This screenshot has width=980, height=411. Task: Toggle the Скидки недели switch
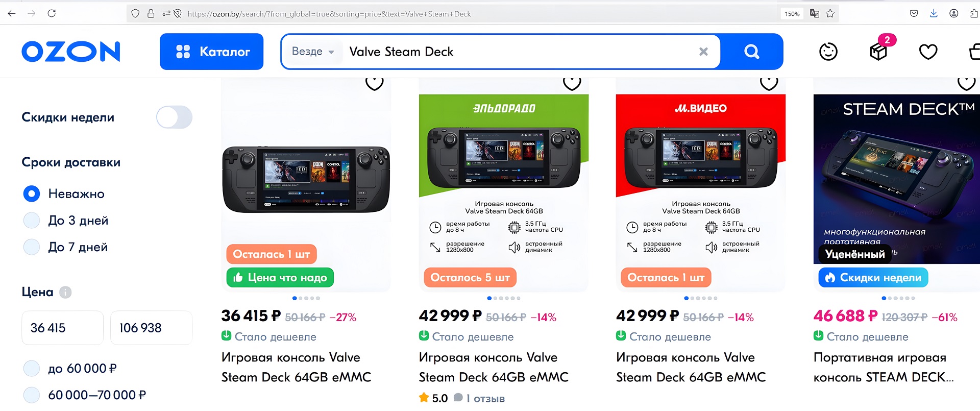[x=174, y=117]
